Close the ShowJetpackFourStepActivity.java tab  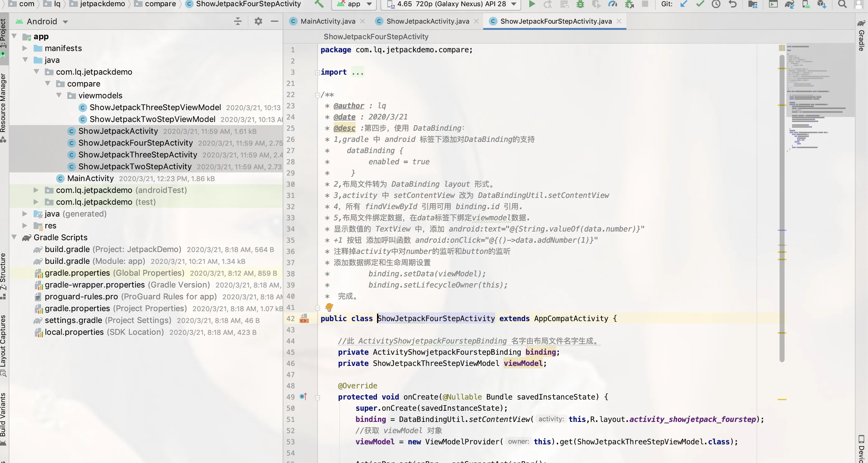(619, 21)
